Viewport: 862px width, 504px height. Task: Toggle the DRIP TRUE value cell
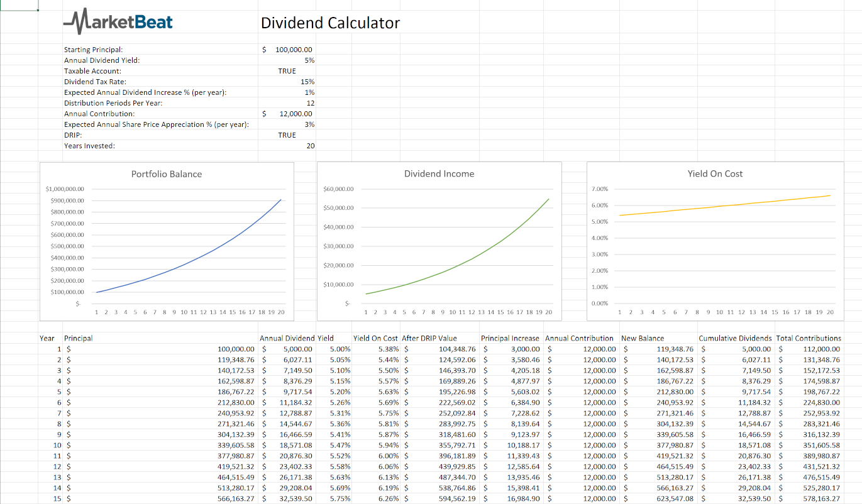pyautogui.click(x=287, y=135)
